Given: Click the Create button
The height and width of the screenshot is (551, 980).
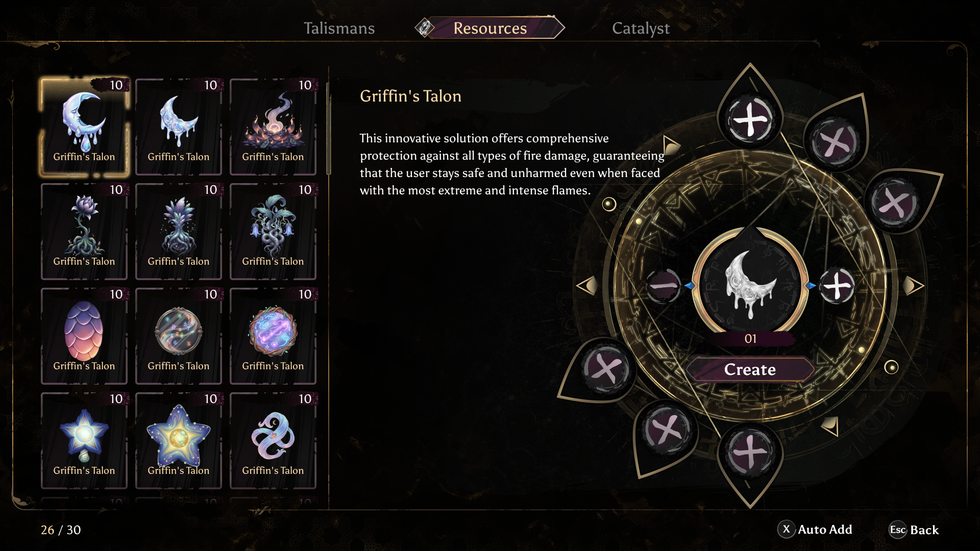Looking at the screenshot, I should 750,369.
